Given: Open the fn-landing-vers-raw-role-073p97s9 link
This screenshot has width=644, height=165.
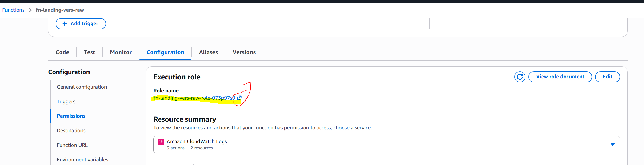Looking at the screenshot, I should coord(194,98).
